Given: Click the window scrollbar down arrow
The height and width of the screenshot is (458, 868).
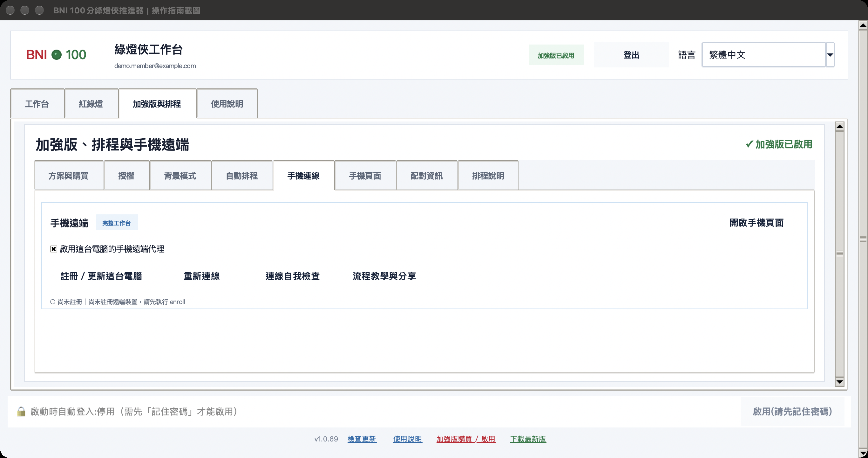Looking at the screenshot, I should click(863, 453).
